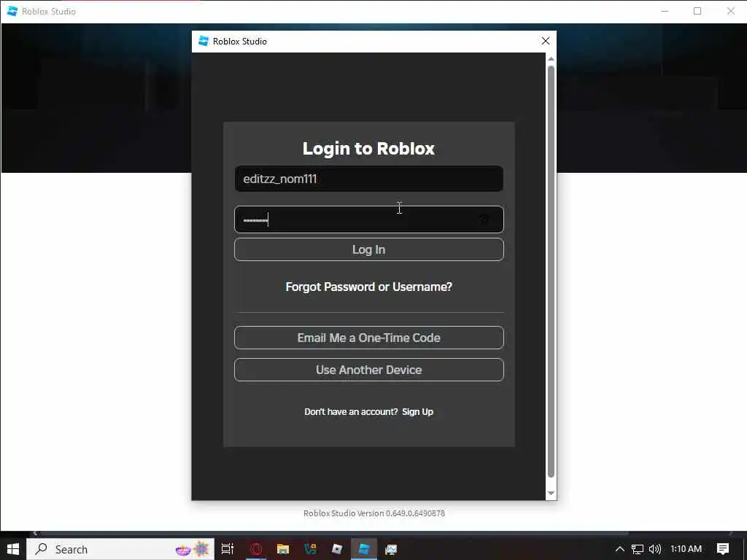Choose Use Another Device login option
This screenshot has width=747, height=560.
[368, 370]
